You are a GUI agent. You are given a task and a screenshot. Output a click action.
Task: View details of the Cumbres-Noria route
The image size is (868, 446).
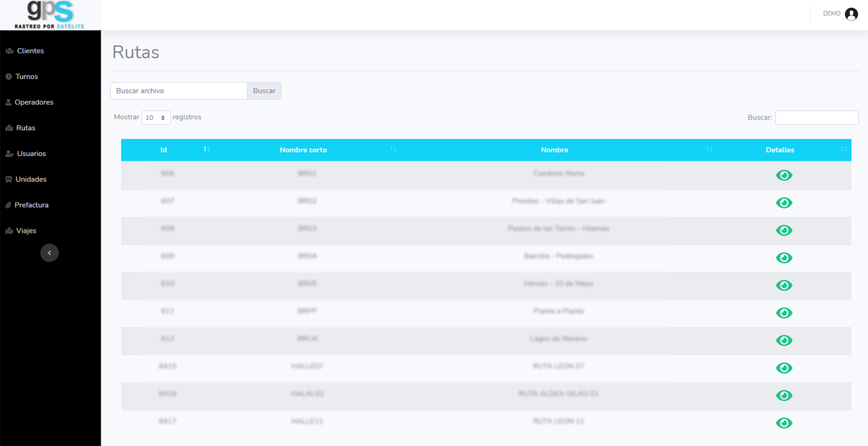(x=784, y=175)
